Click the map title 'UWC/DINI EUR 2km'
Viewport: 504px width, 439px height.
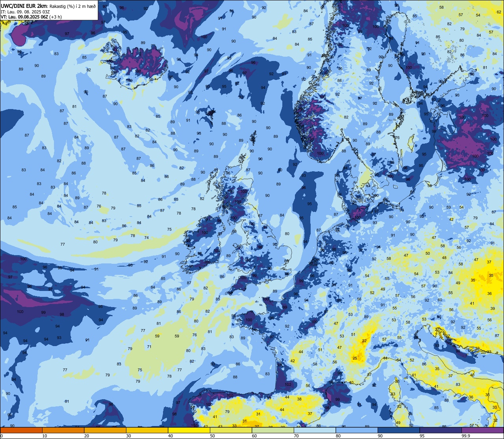(24, 6)
